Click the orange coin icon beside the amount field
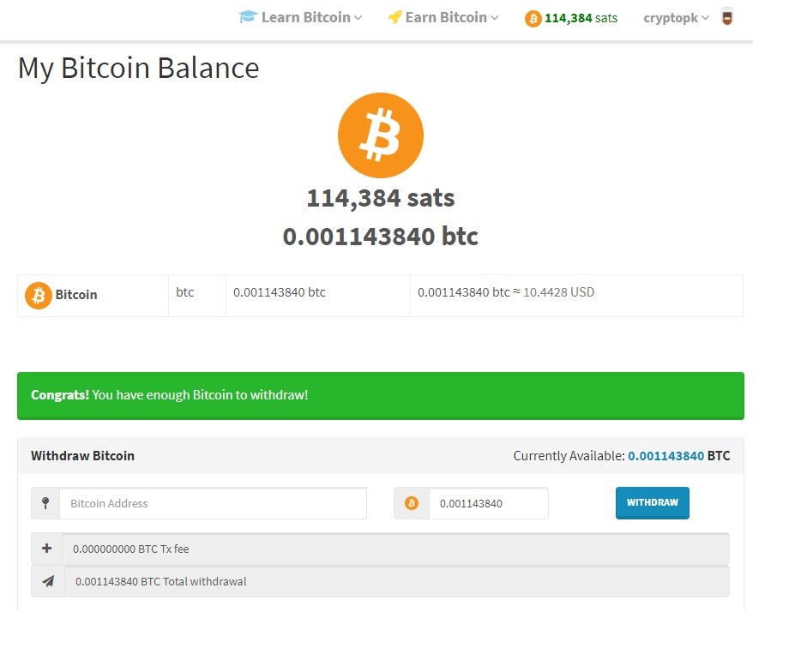789x672 pixels. pyautogui.click(x=412, y=503)
